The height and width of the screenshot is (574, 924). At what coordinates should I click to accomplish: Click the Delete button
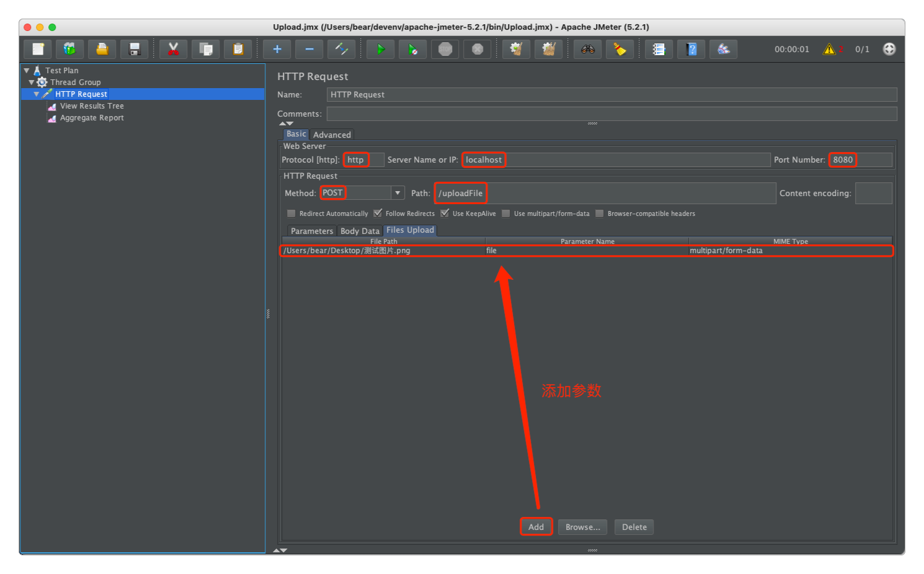(x=634, y=527)
